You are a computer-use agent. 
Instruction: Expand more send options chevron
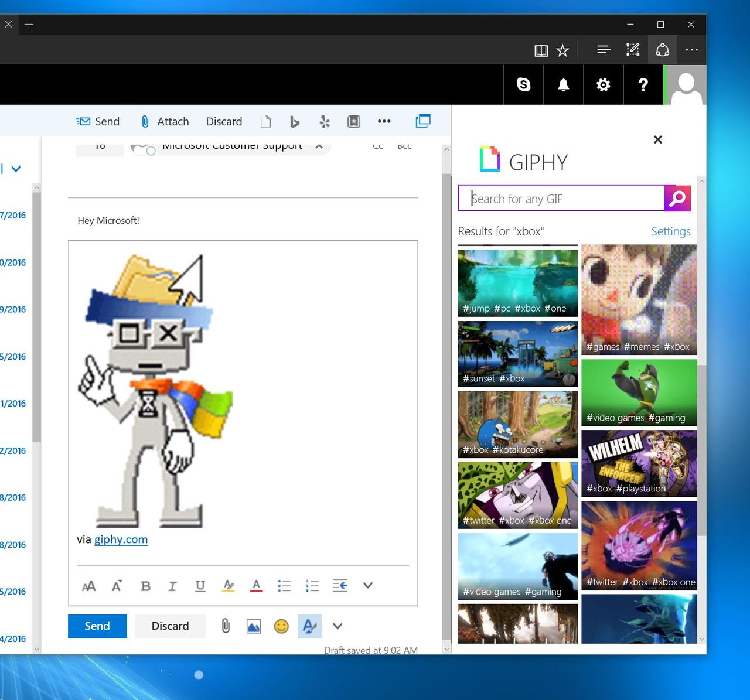(337, 626)
